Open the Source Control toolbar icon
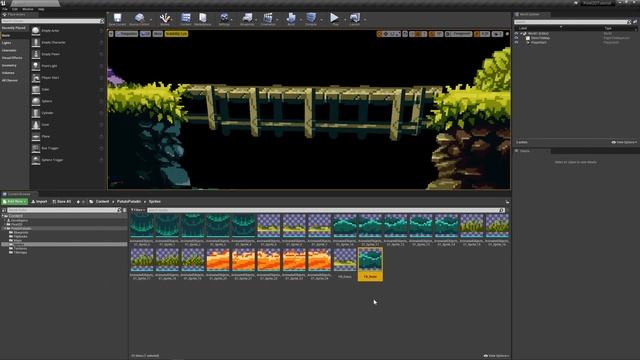This screenshot has width=640, height=360. [x=139, y=19]
